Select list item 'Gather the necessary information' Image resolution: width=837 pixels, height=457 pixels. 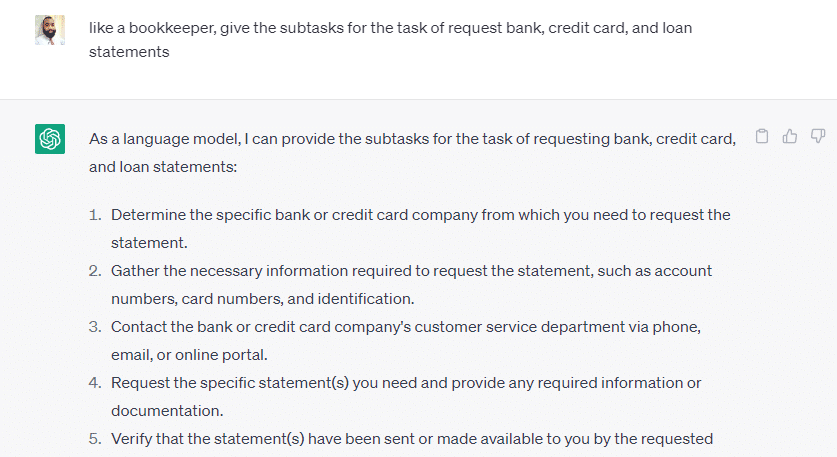pyautogui.click(x=411, y=285)
